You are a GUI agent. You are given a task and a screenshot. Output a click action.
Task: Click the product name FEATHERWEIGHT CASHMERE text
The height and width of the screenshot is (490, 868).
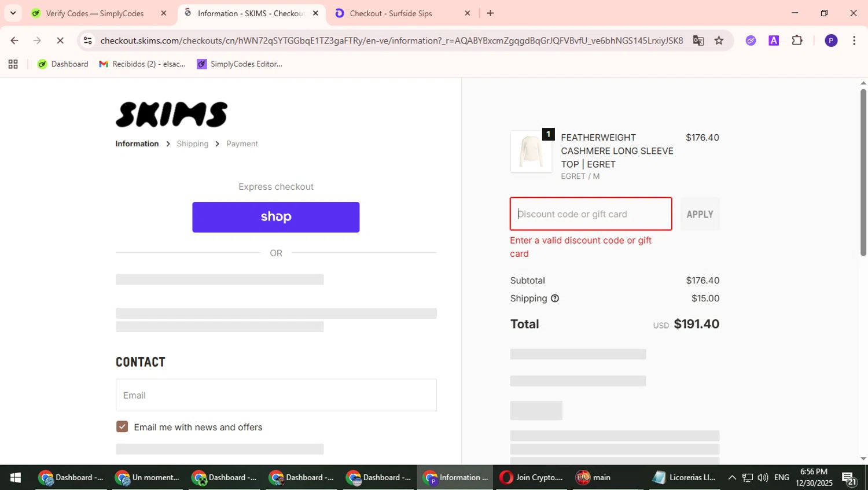[617, 151]
